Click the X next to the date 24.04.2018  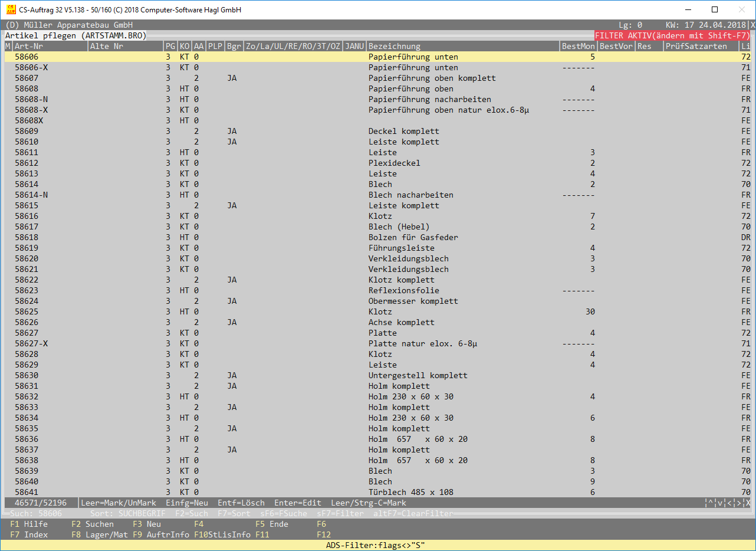752,25
